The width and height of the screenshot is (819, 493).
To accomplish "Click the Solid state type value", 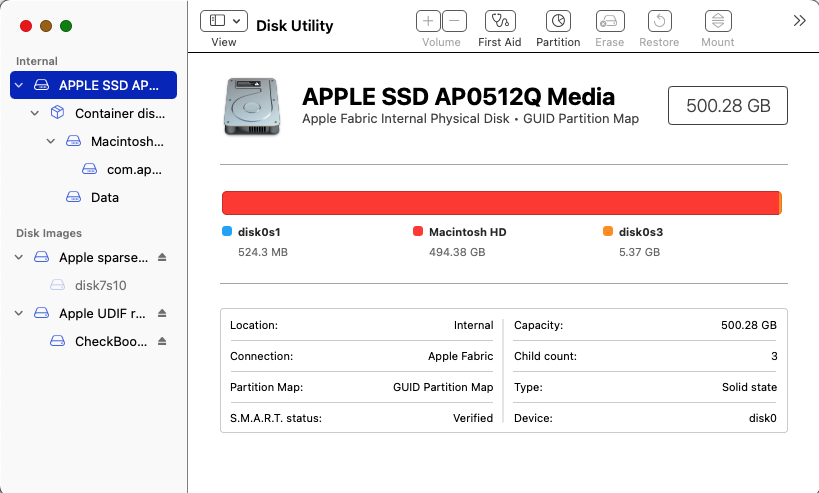I will [x=750, y=387].
